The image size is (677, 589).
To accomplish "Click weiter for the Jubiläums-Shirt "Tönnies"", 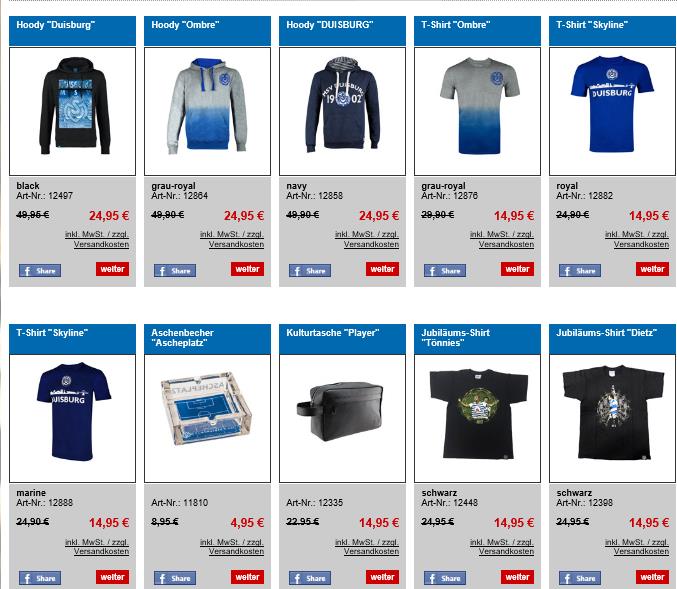I will (517, 577).
